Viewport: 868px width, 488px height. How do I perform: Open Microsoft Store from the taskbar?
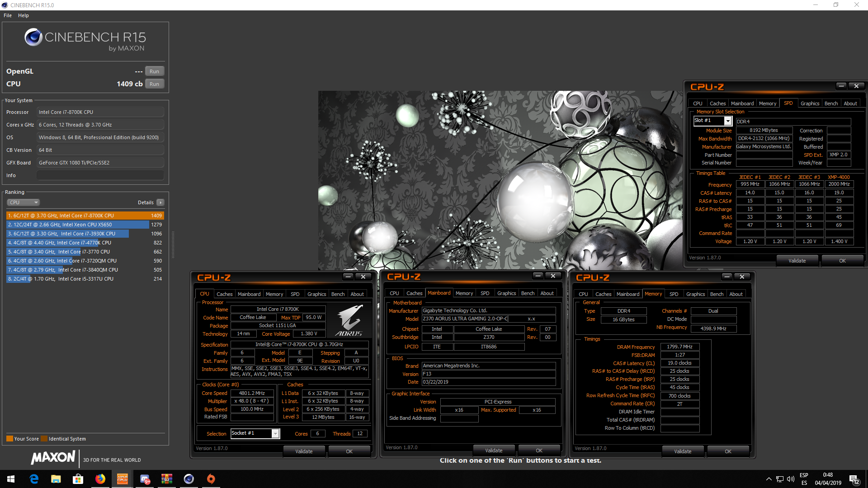78,479
